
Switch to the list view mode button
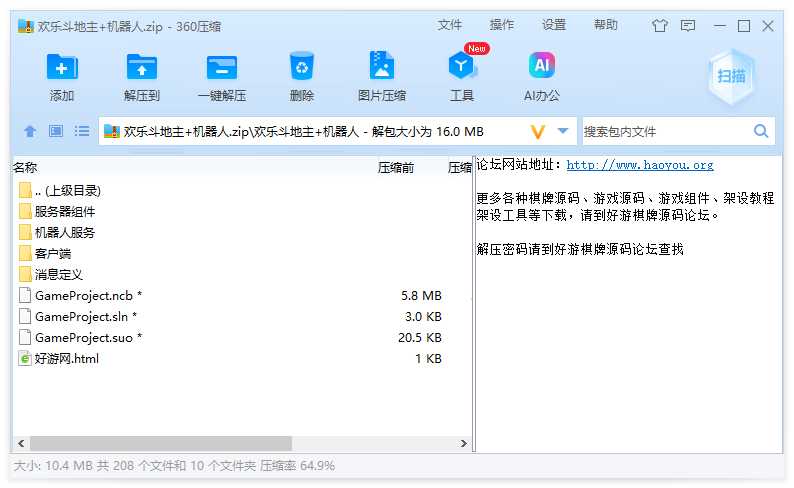tap(82, 131)
